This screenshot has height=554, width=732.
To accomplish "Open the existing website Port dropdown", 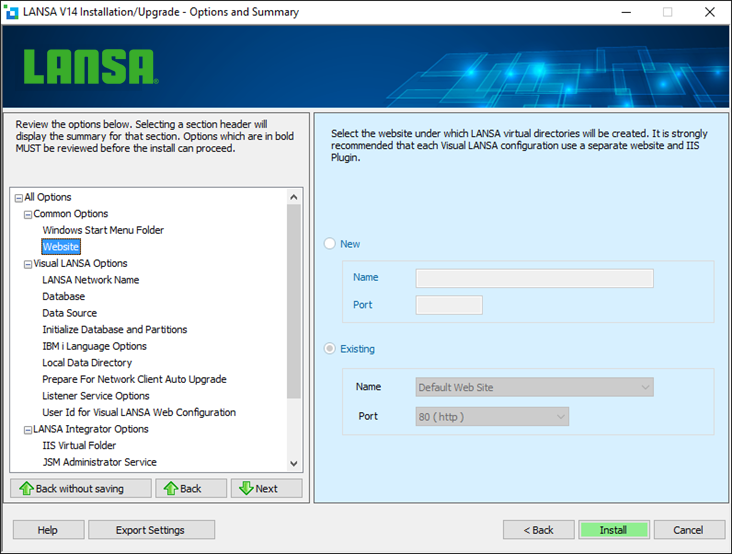I will (x=492, y=417).
